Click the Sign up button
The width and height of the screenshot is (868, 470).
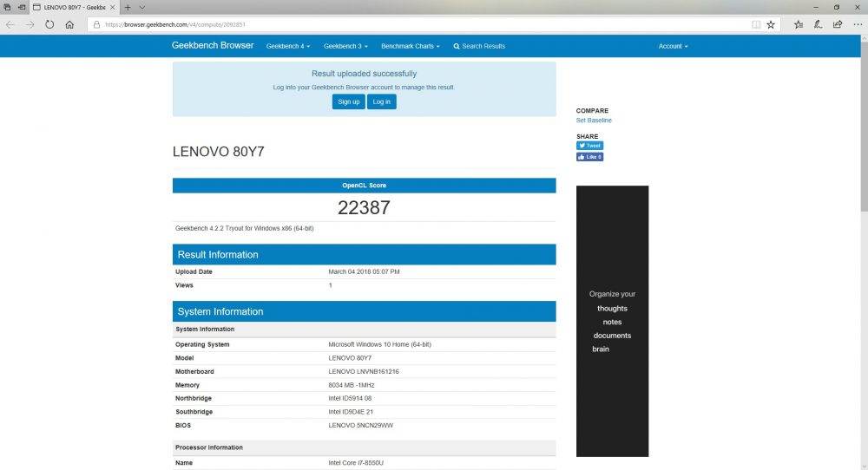[349, 101]
